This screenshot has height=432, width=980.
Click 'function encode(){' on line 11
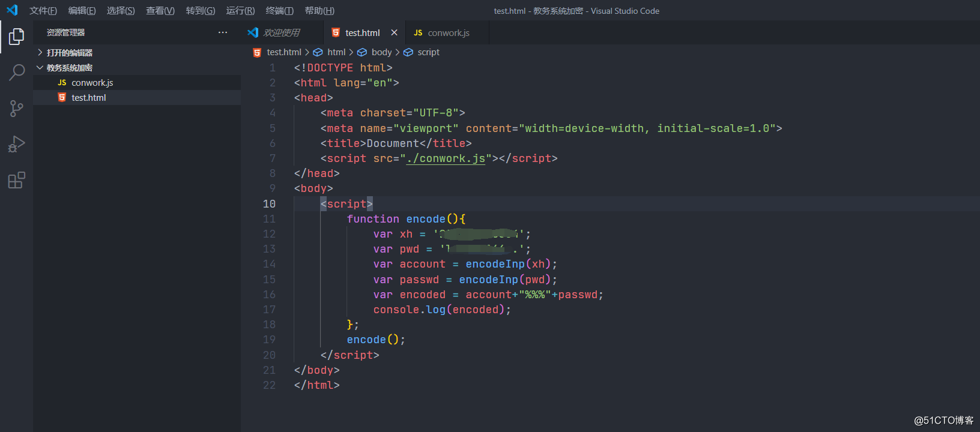click(406, 219)
